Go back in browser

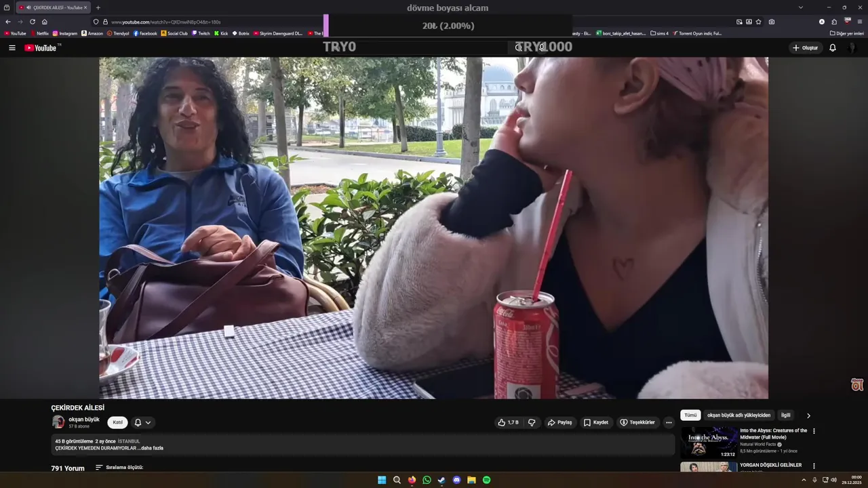[8, 22]
